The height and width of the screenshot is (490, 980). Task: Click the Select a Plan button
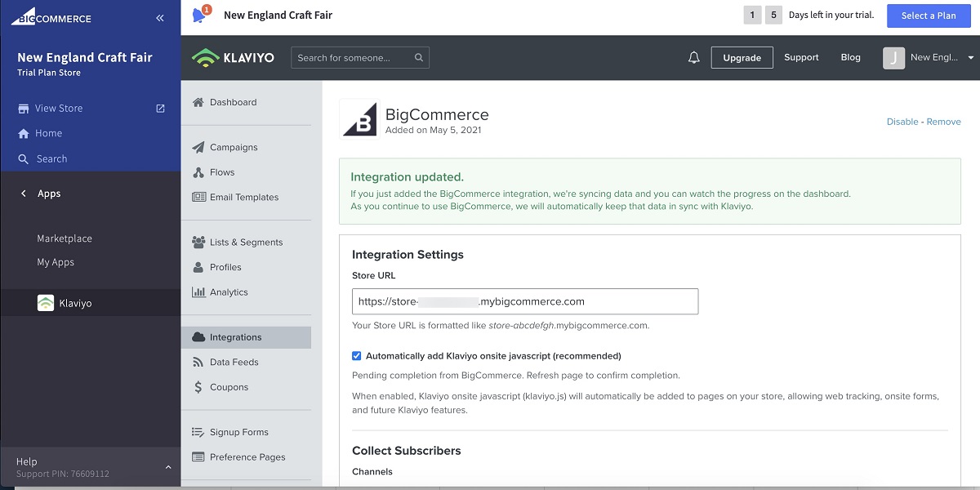928,16
